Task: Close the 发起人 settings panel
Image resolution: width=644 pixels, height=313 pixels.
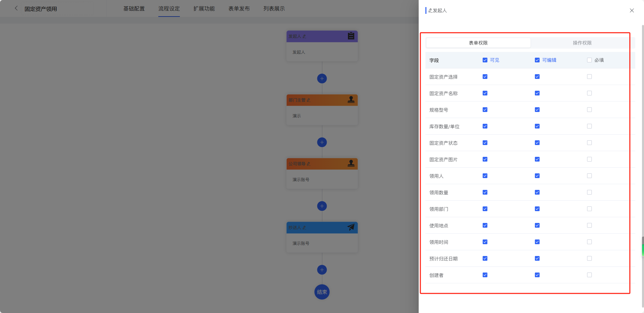Action: [632, 10]
